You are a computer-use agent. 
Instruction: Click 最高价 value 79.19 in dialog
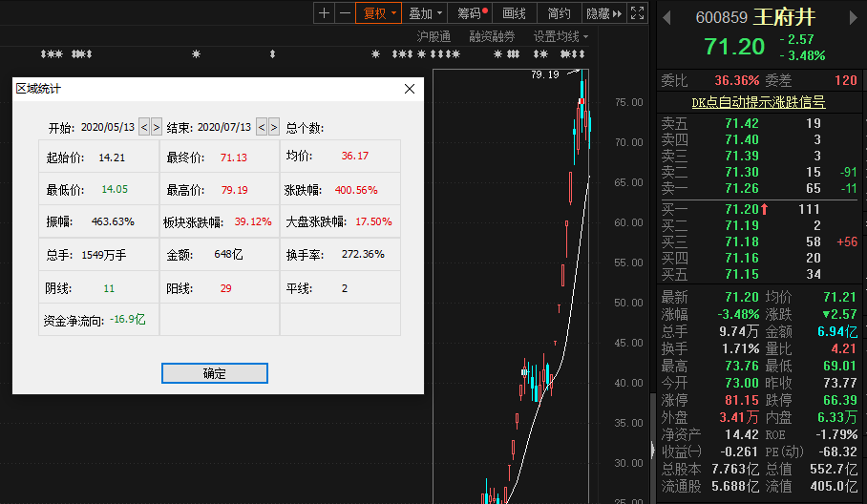[x=235, y=190]
